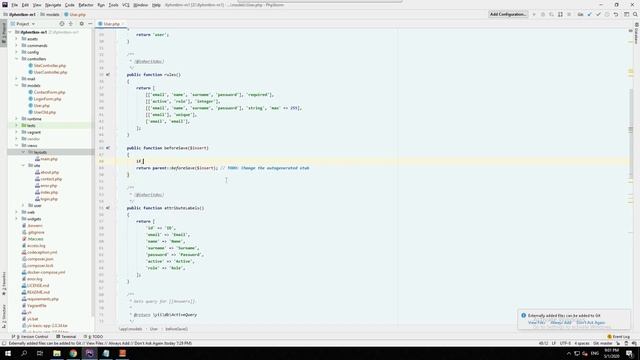Open composer.json file

point(38,259)
